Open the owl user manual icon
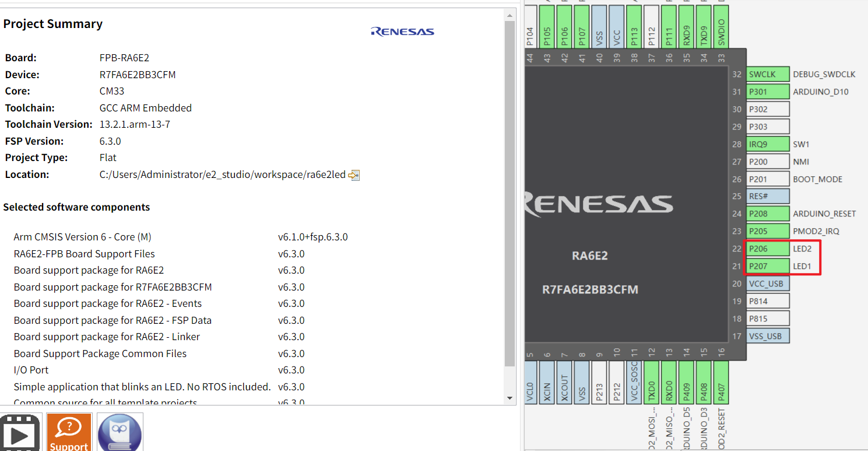868x451 pixels. pos(120,432)
